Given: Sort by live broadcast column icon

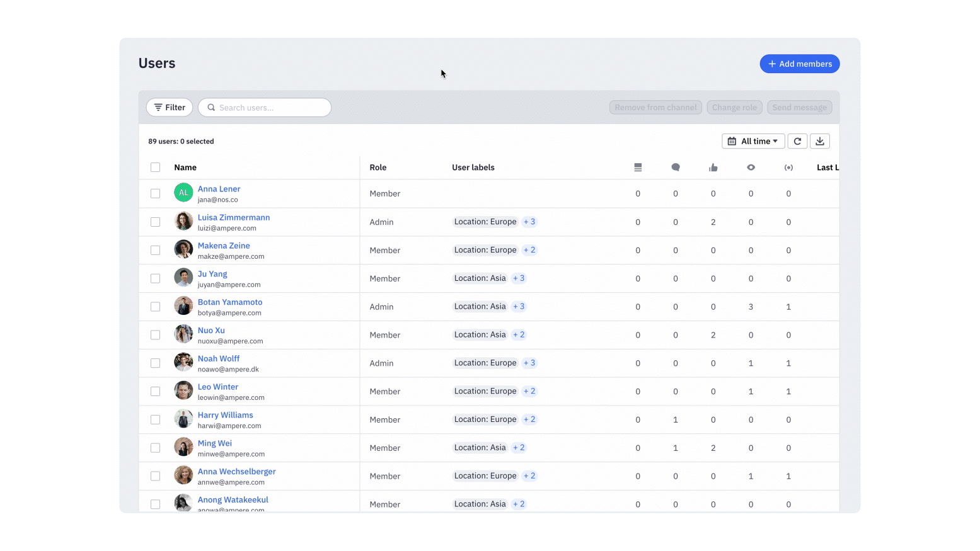Looking at the screenshot, I should tap(788, 168).
